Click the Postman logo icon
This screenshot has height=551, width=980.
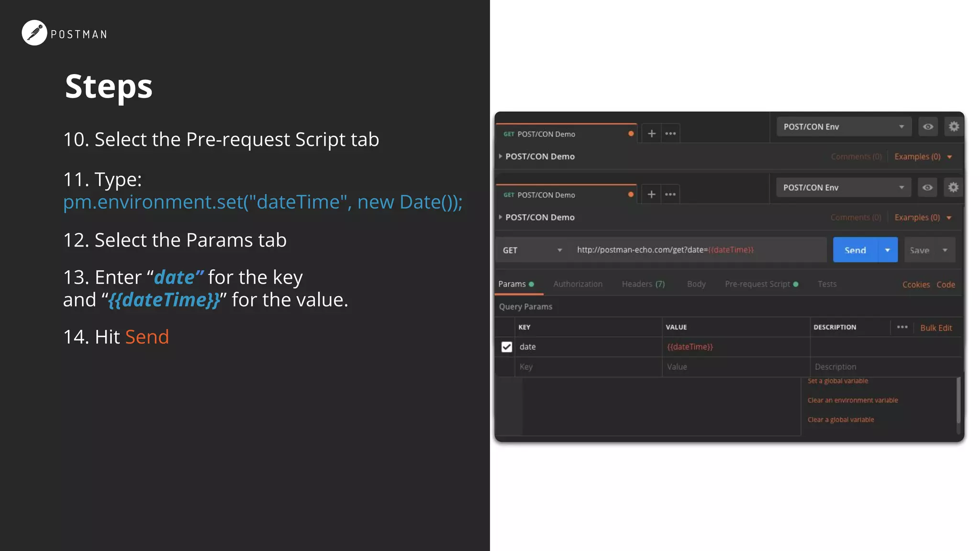point(34,33)
